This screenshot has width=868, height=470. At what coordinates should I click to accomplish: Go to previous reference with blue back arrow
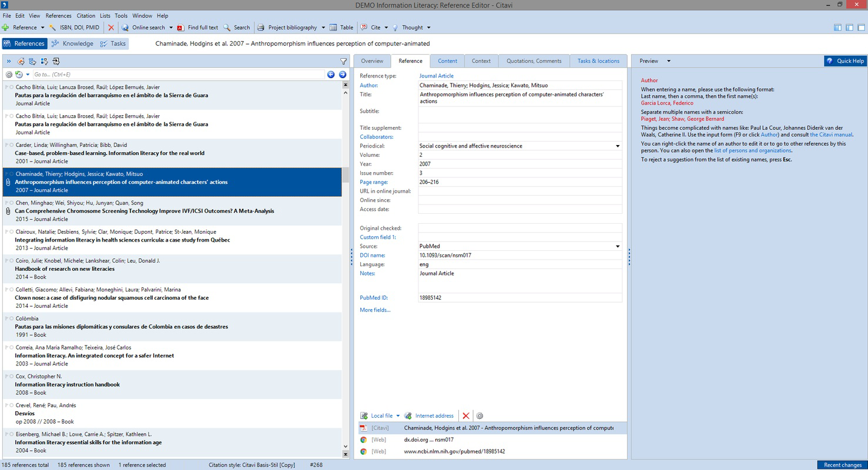[x=331, y=75]
